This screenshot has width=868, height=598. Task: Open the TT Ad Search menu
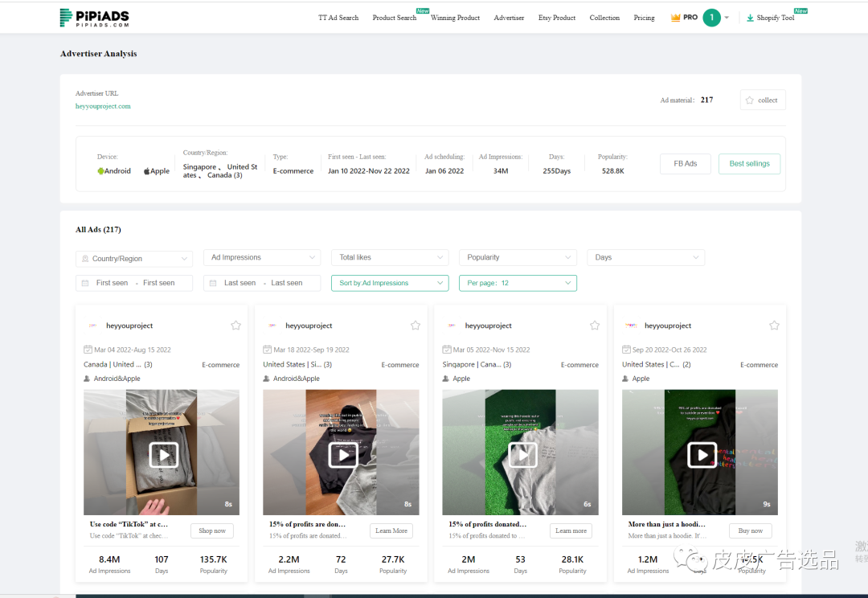pyautogui.click(x=338, y=18)
